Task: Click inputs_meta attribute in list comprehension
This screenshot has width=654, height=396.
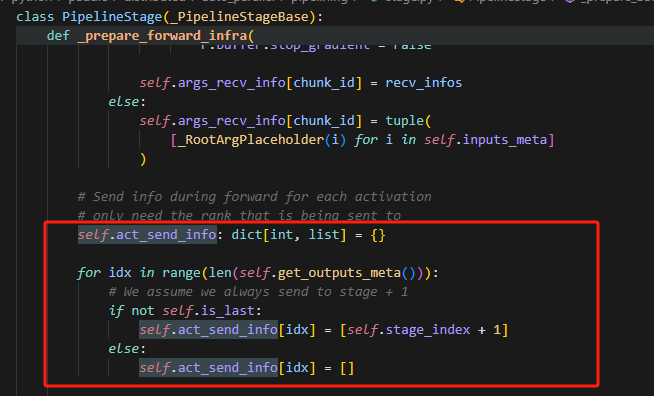Action: pyautogui.click(x=505, y=139)
